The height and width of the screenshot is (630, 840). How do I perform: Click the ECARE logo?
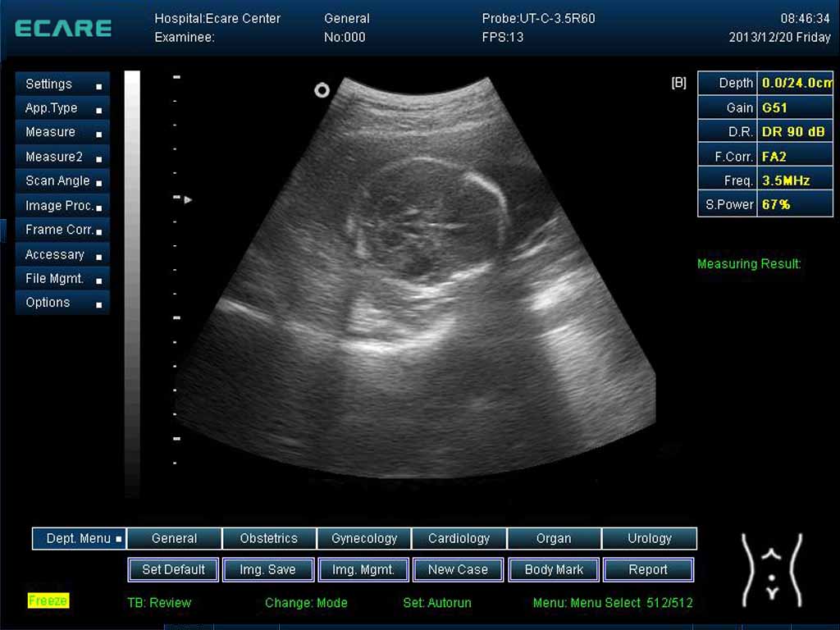[x=63, y=28]
